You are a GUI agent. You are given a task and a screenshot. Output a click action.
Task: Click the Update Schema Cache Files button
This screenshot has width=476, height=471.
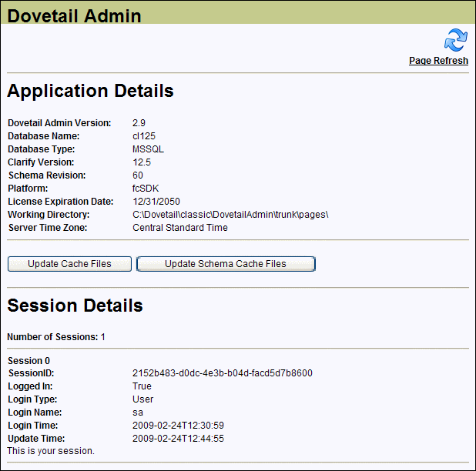point(226,264)
